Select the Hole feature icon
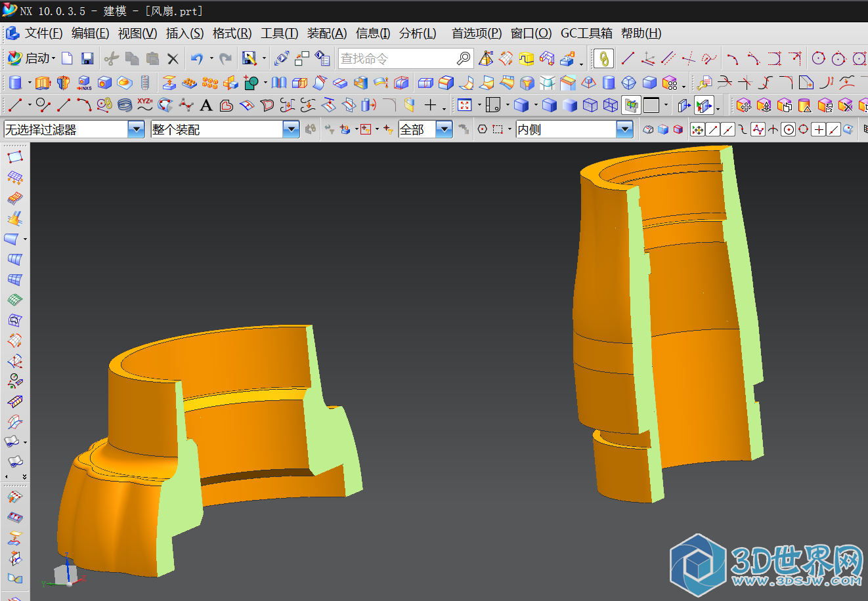 click(104, 83)
